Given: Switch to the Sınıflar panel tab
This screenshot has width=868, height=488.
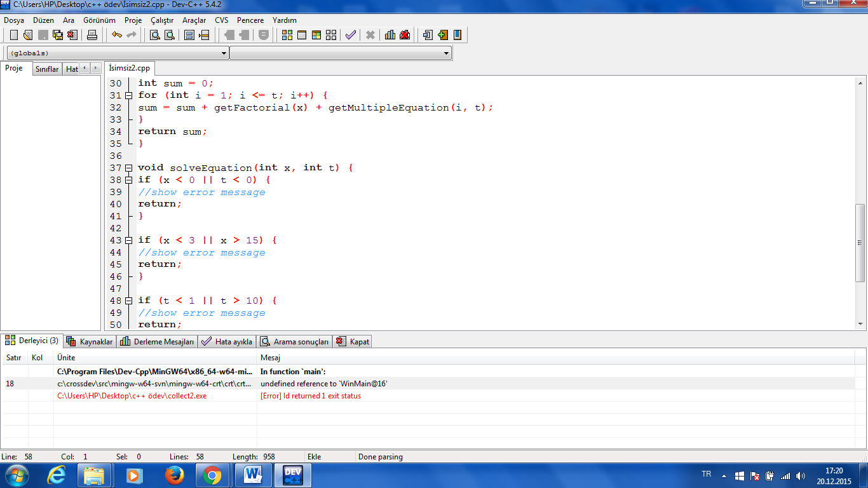Looking at the screenshot, I should [x=47, y=69].
